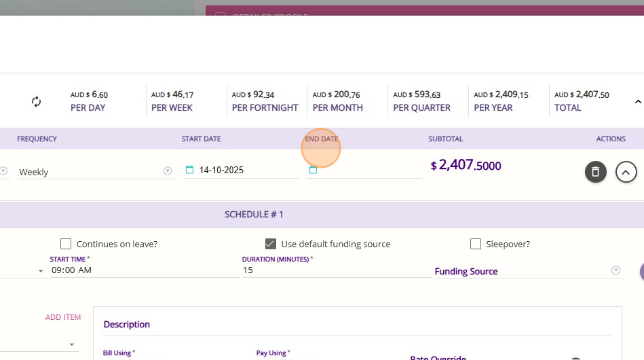Click the subtotal $2,407.5000 value
The width and height of the screenshot is (644, 360).
(466, 165)
